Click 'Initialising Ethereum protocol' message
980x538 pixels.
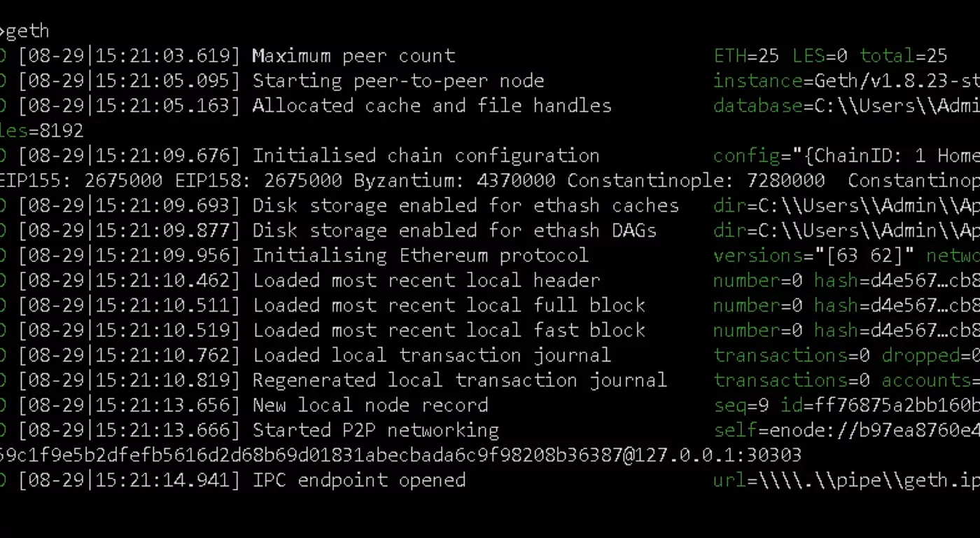421,256
